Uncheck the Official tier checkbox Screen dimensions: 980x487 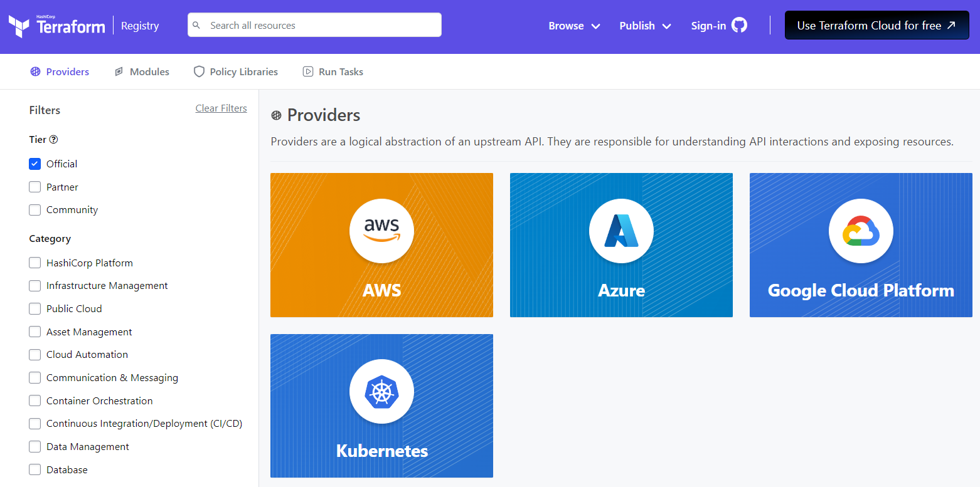point(35,164)
